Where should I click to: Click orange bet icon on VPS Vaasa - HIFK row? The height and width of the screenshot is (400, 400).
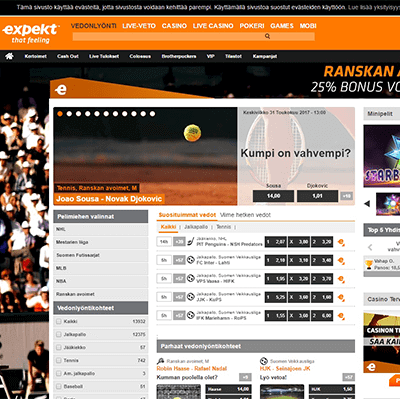click(x=341, y=279)
